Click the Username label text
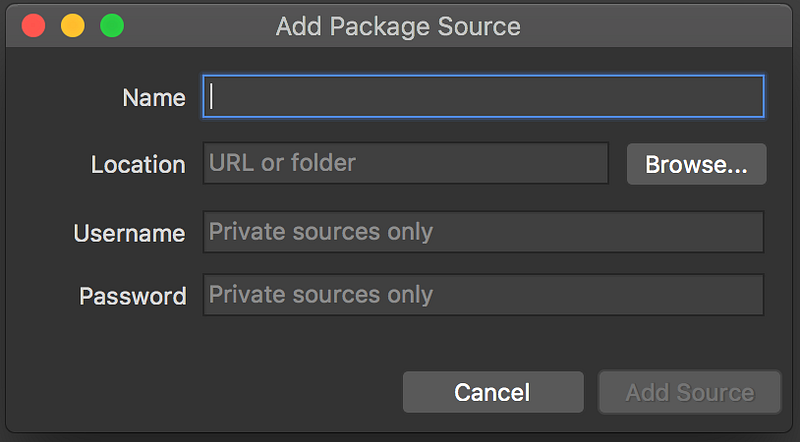The width and height of the screenshot is (800, 442). (x=129, y=233)
